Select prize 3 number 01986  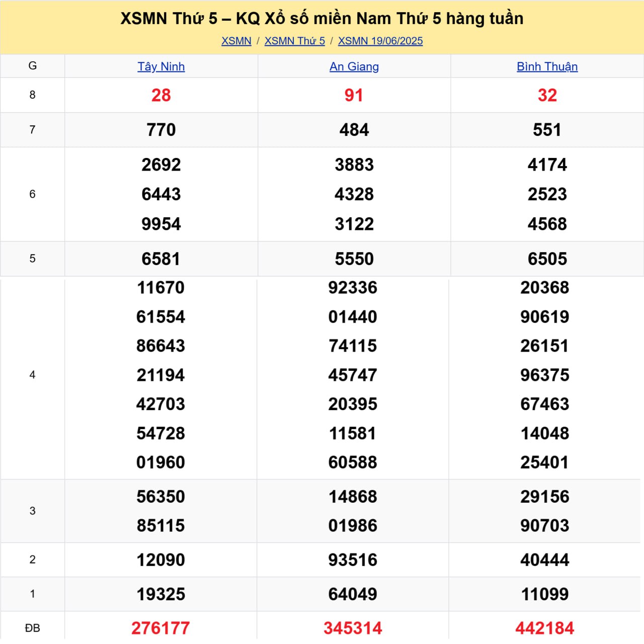coord(353,526)
